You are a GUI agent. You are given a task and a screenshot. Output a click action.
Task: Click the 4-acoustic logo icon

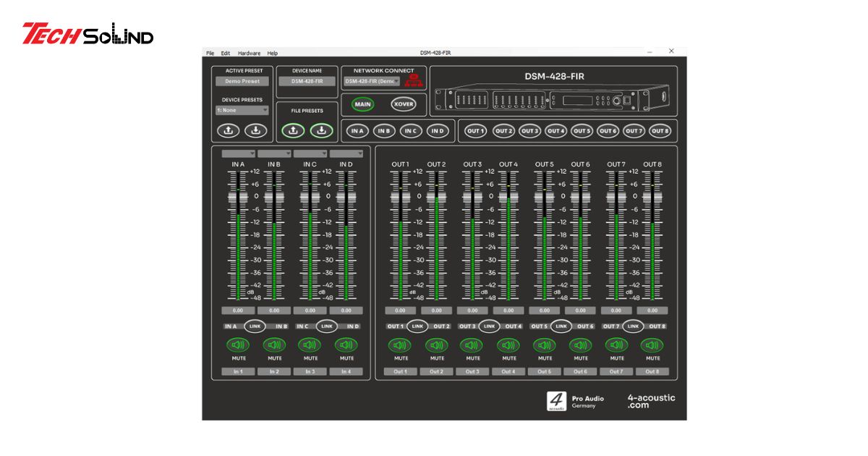(x=557, y=402)
